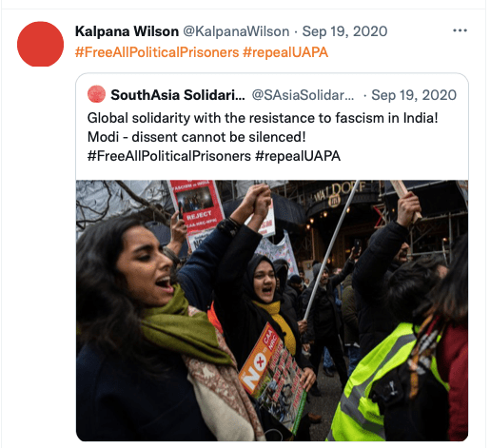
Task: Click the SouthAsia Solidari... account name
Action: pyautogui.click(x=178, y=95)
